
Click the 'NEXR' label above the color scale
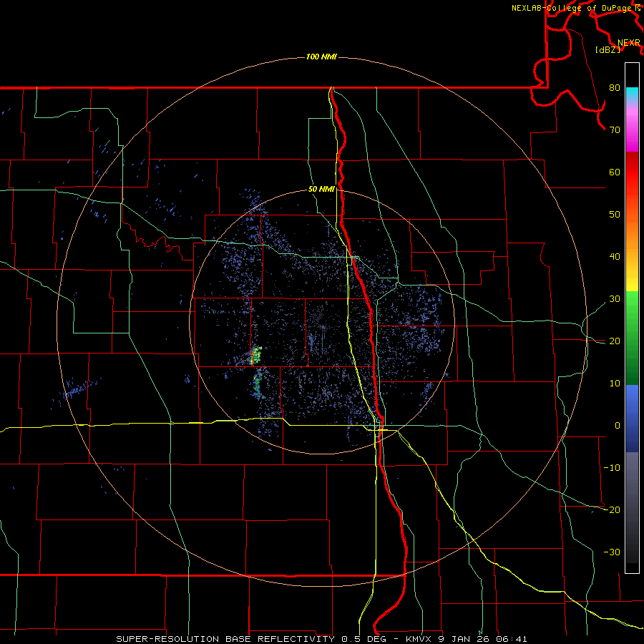[x=628, y=43]
